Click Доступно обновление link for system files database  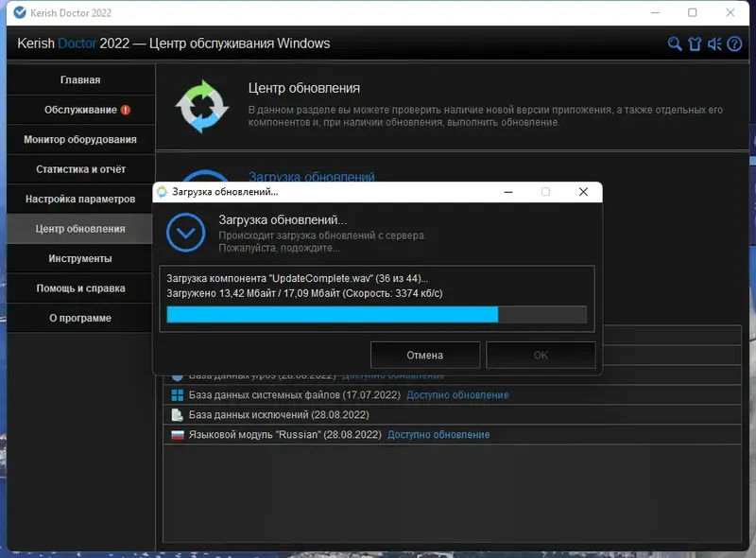pos(457,394)
